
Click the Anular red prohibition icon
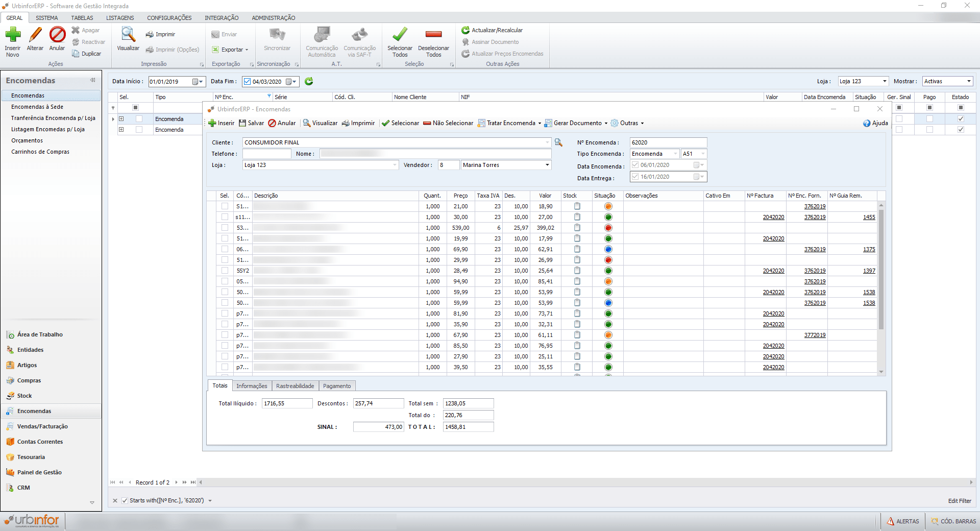57,35
